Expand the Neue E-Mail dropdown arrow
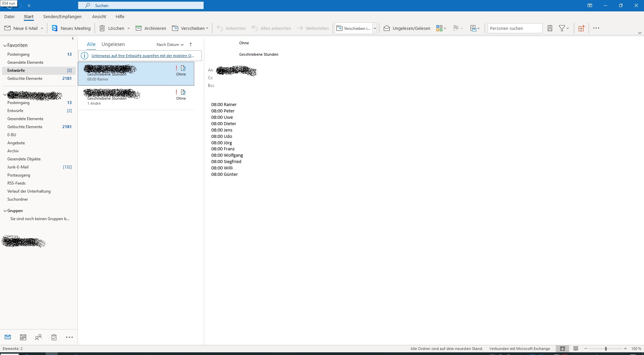 42,29
